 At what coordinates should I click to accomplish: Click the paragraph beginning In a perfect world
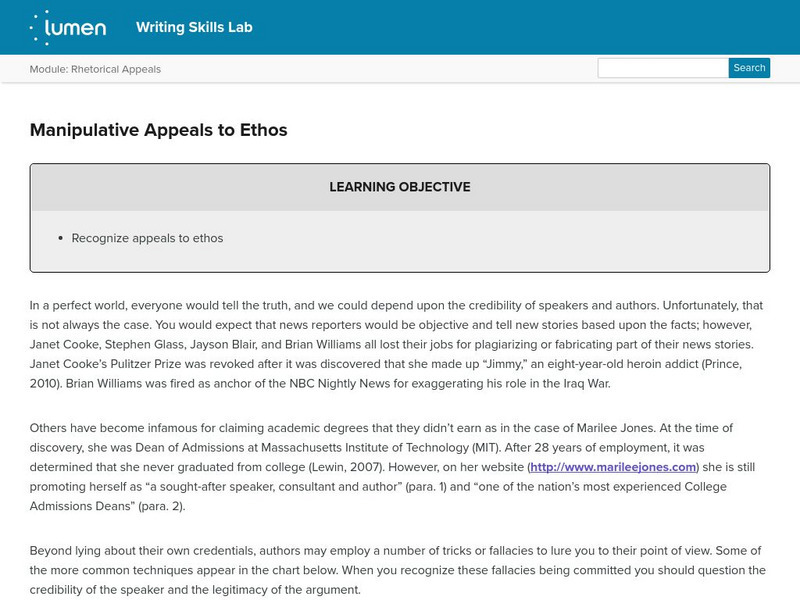[399, 344]
